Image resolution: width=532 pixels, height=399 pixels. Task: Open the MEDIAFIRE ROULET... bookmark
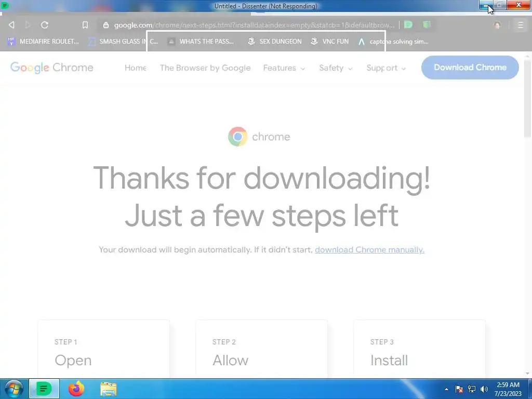coord(43,42)
